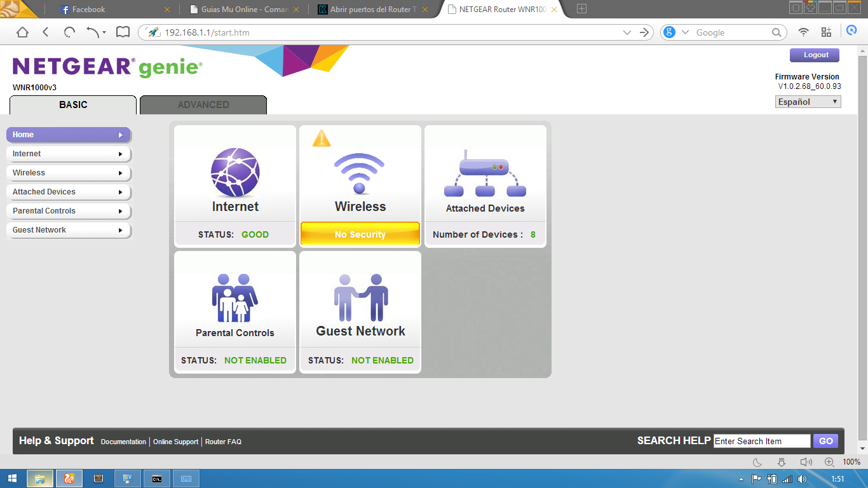This screenshot has height=488, width=868.
Task: Click the address bar URL
Action: 207,32
